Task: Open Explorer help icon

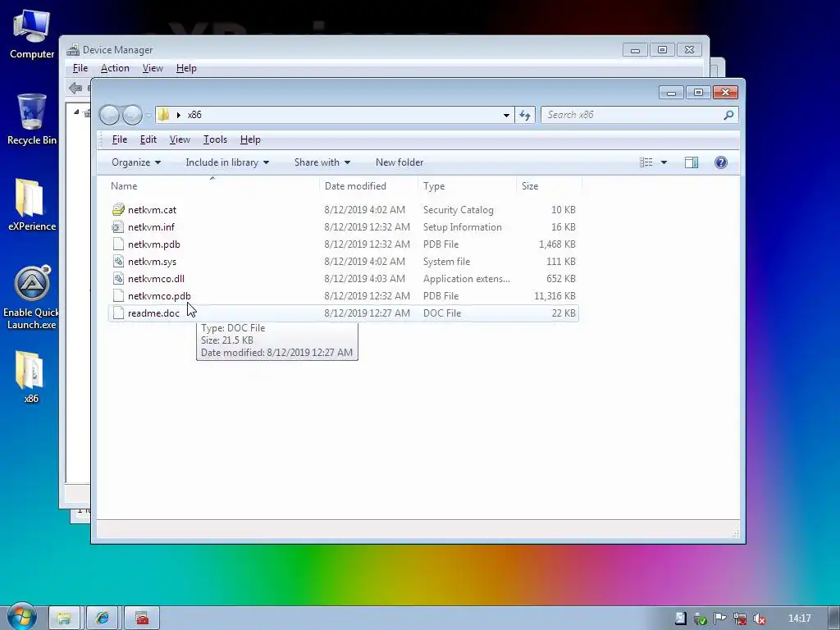Action: (721, 162)
